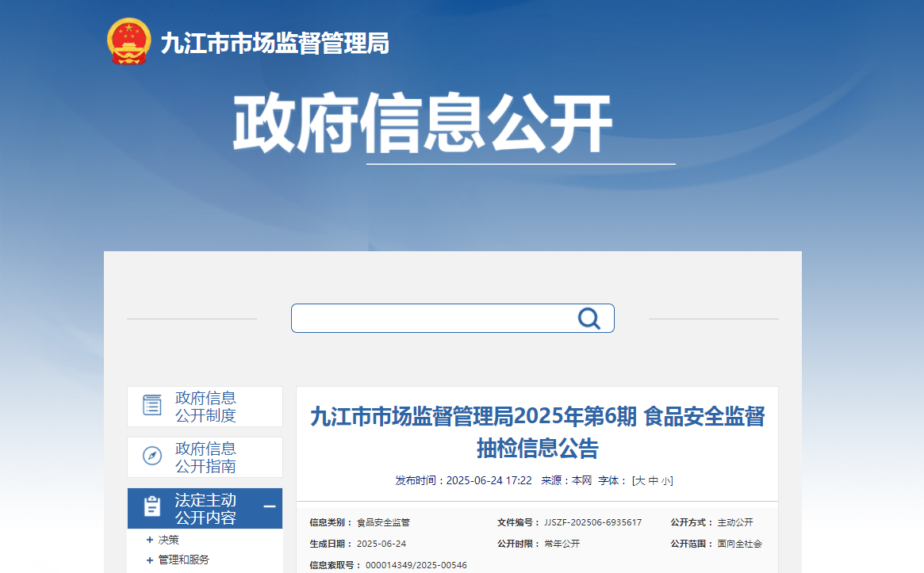Viewport: 924px width, 573px height.
Task: Set font size to 小
Action: coord(665,480)
